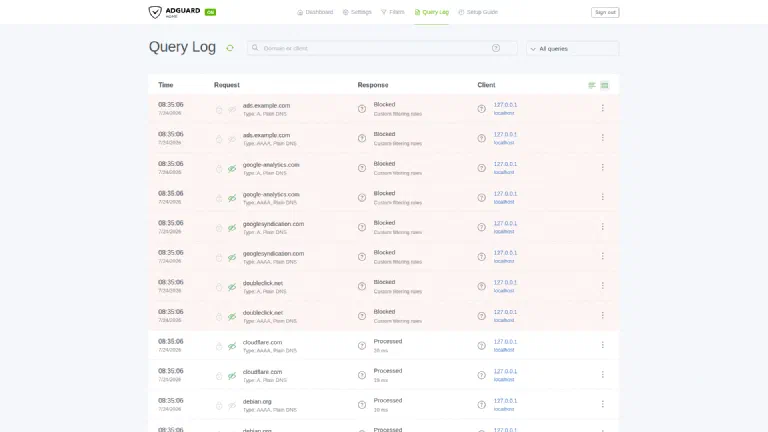Focus the Domain or client search field
This screenshot has width=768, height=432.
(382, 48)
